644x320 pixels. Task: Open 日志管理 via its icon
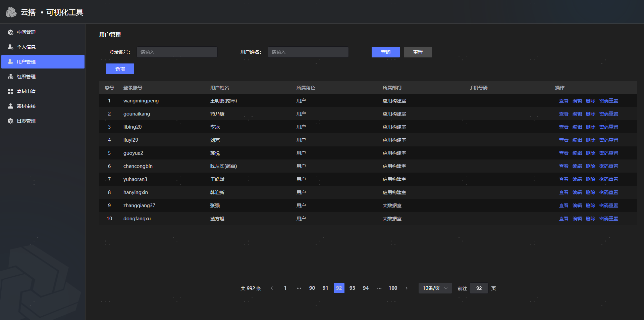click(11, 121)
